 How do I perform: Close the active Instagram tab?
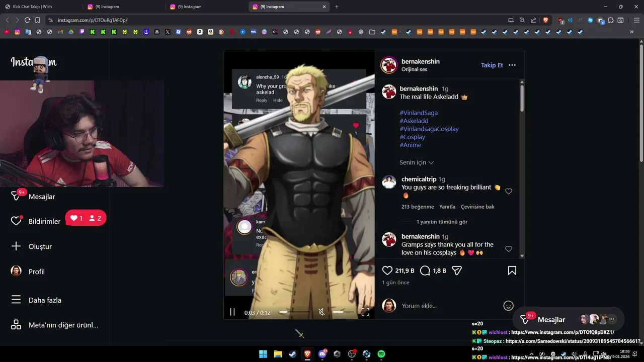[325, 7]
